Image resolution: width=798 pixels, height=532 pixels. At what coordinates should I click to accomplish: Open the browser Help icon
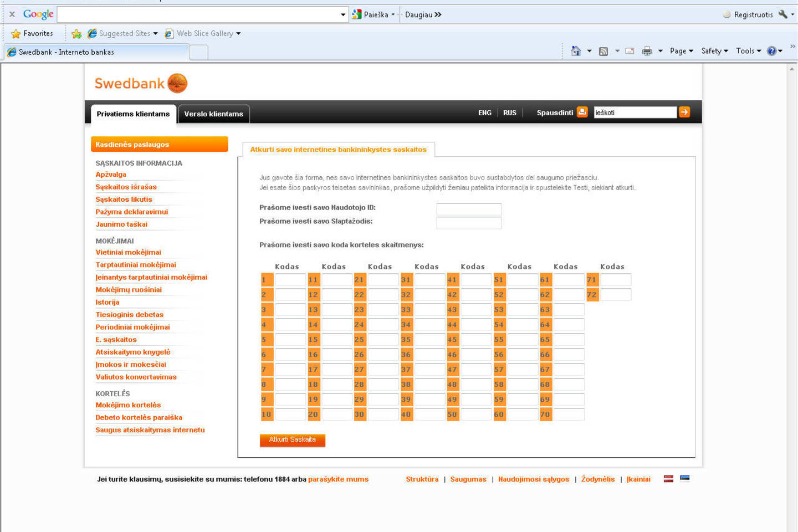(x=771, y=51)
